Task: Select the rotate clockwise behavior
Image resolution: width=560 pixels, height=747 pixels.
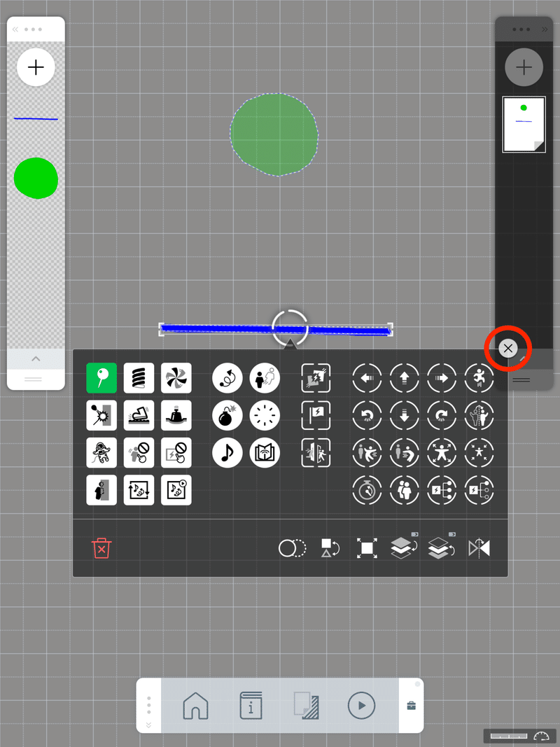Action: (442, 415)
